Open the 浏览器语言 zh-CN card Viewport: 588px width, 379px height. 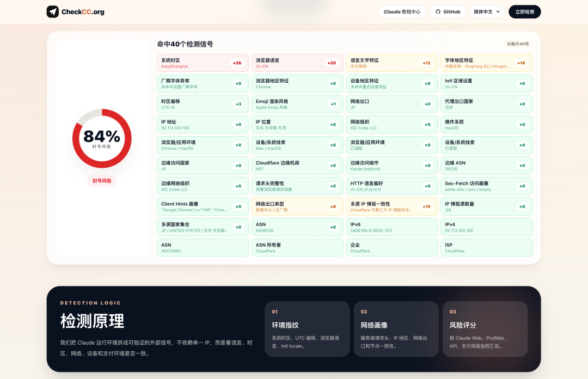(x=297, y=63)
